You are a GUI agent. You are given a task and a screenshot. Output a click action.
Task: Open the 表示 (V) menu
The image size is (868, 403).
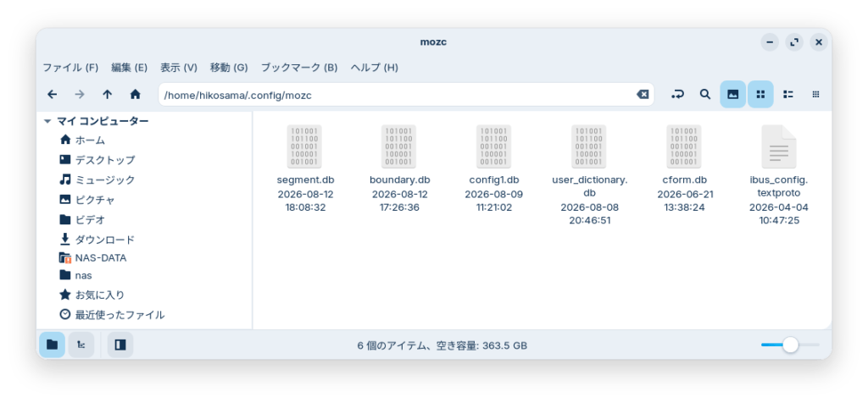pos(179,68)
